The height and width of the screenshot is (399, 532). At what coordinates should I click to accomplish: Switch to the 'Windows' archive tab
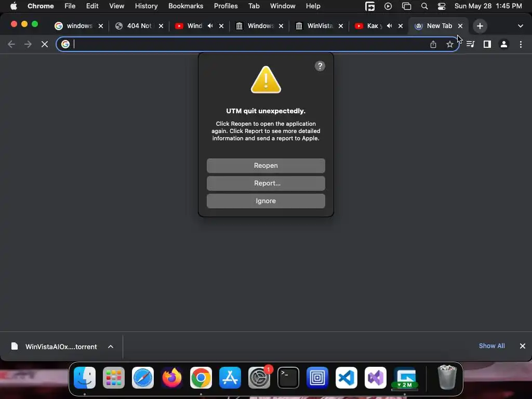tap(260, 26)
